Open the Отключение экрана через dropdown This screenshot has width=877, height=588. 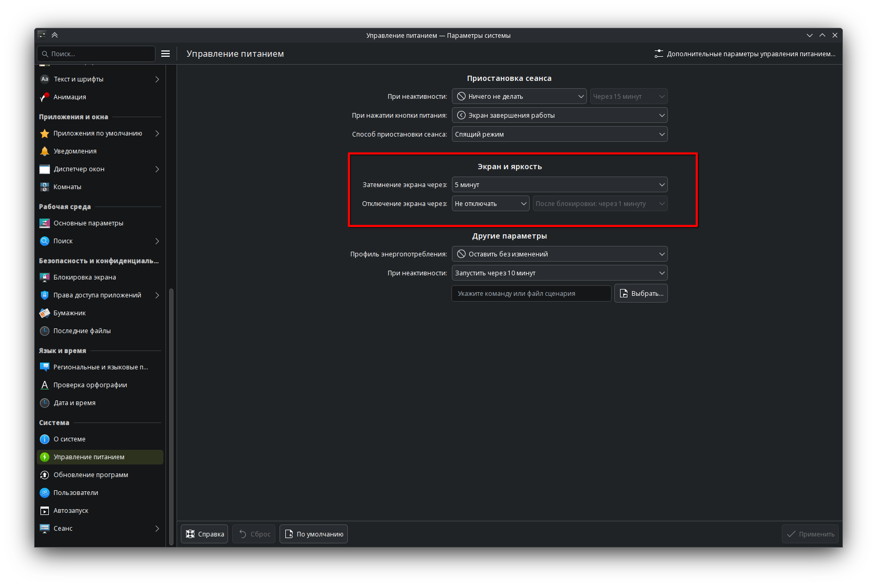tap(490, 204)
